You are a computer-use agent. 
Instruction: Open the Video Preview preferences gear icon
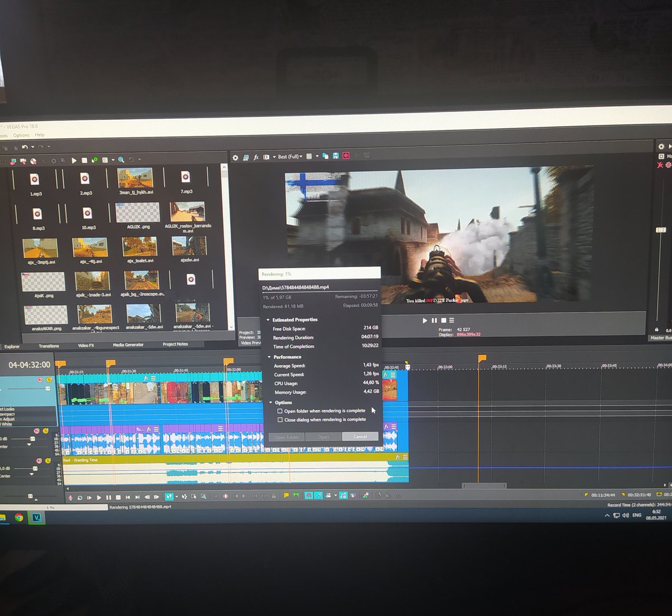236,157
